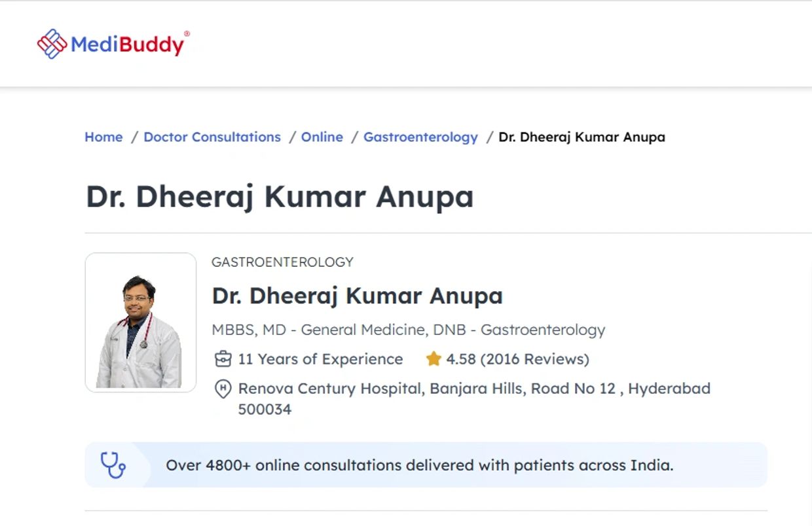The image size is (812, 526).
Task: Click the large page heading doctor name
Action: pos(280,197)
